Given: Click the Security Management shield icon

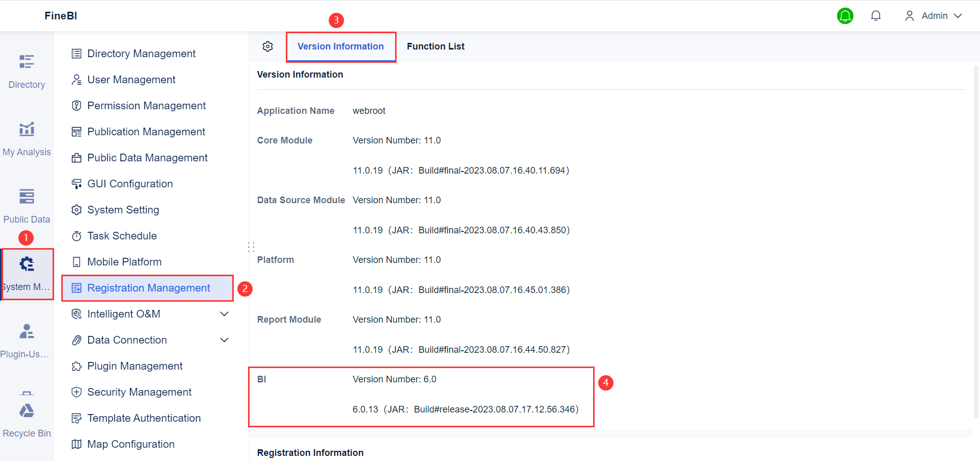Looking at the screenshot, I should pos(77,392).
